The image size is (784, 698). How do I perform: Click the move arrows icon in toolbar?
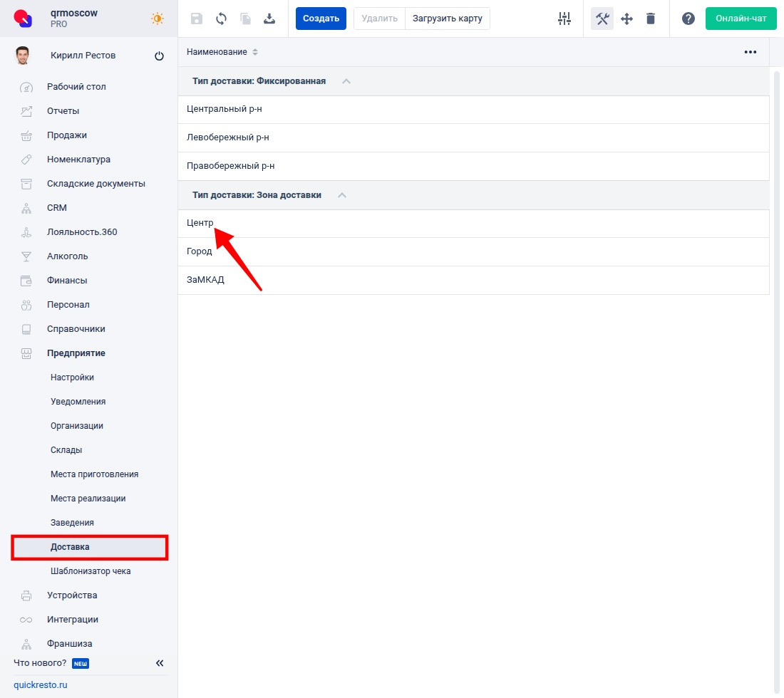pos(626,19)
